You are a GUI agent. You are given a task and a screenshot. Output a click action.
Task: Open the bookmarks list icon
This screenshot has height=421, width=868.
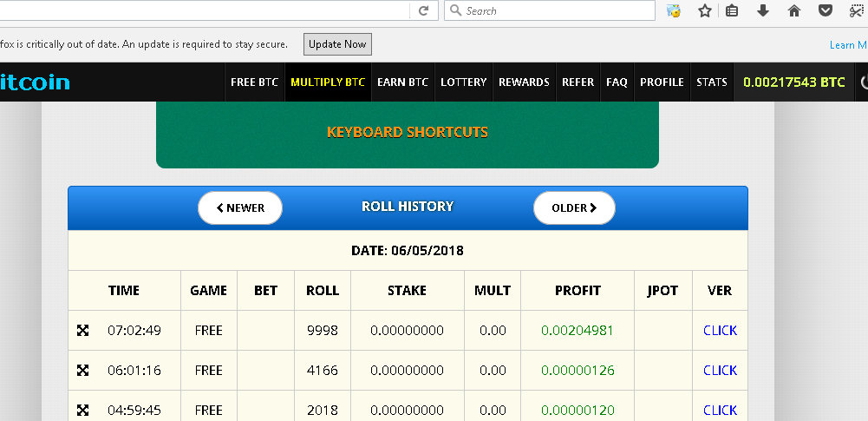click(732, 10)
